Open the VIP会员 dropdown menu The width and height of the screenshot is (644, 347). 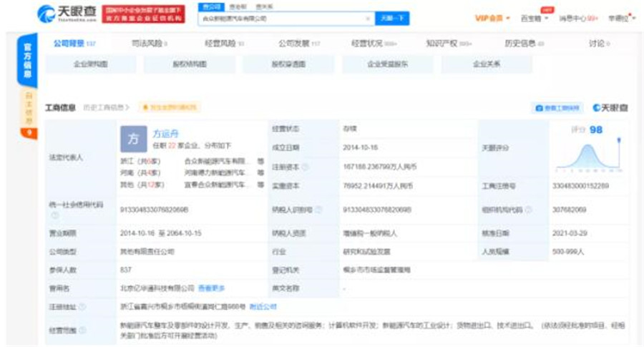pos(492,17)
